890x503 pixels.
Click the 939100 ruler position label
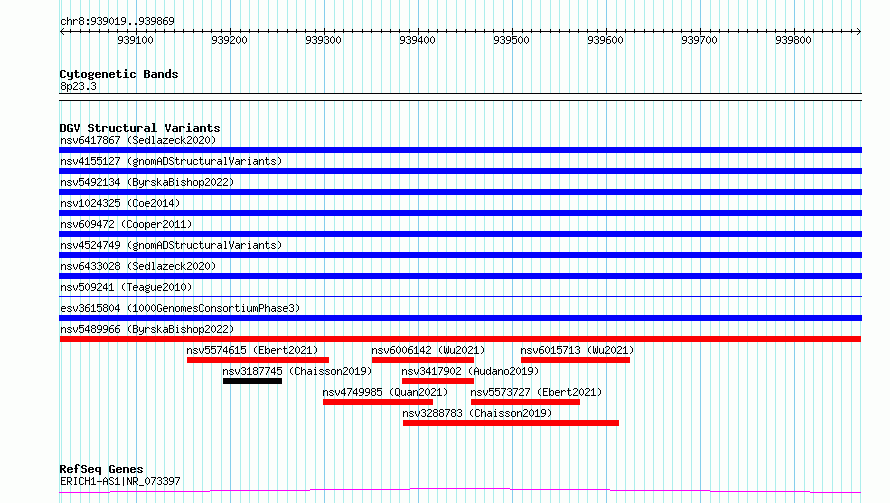click(135, 40)
